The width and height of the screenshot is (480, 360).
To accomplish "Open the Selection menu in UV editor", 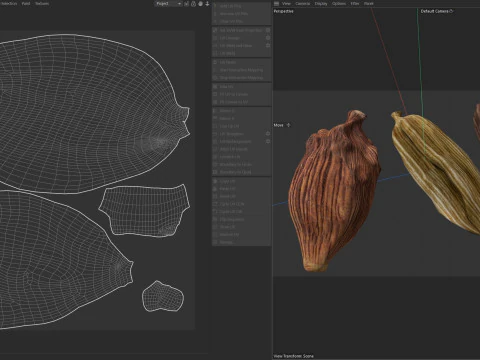I will [x=8, y=4].
